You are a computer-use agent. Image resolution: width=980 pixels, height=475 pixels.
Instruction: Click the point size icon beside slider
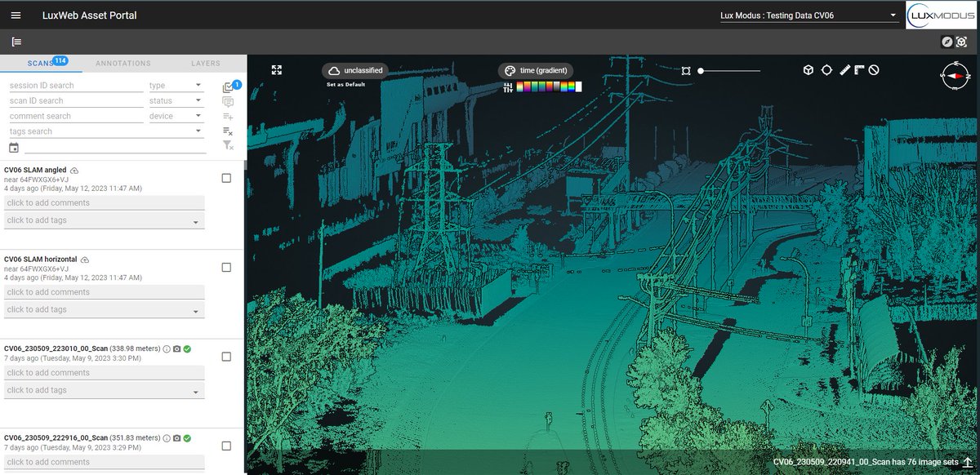(x=686, y=71)
